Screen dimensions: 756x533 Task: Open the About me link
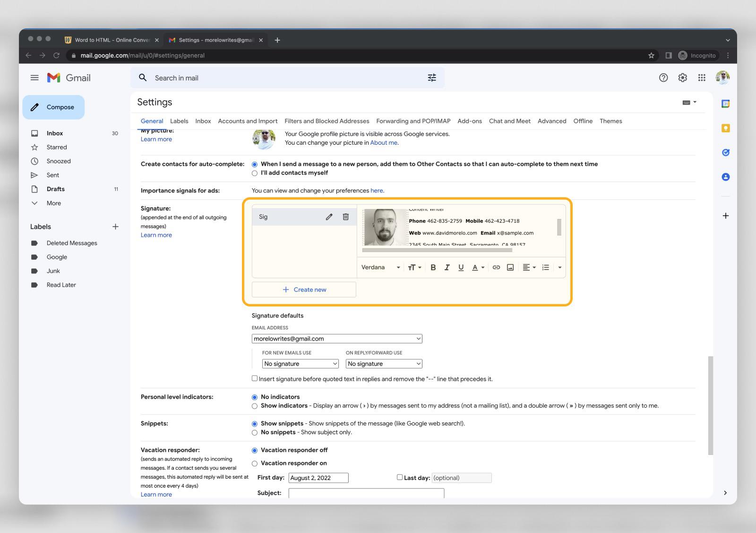[384, 142]
